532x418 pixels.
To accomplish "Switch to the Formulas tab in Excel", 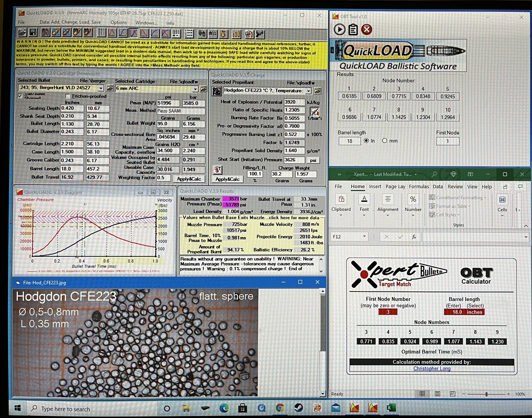I will pyautogui.click(x=419, y=187).
